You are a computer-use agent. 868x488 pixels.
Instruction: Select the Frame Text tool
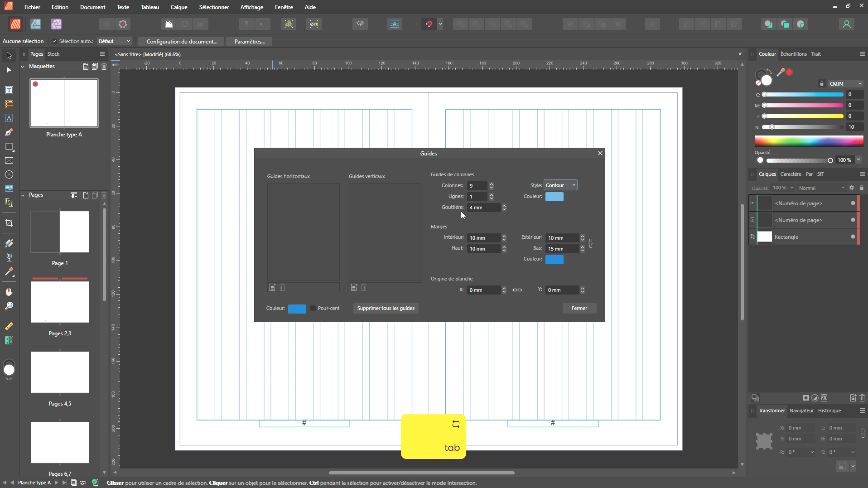(9, 91)
